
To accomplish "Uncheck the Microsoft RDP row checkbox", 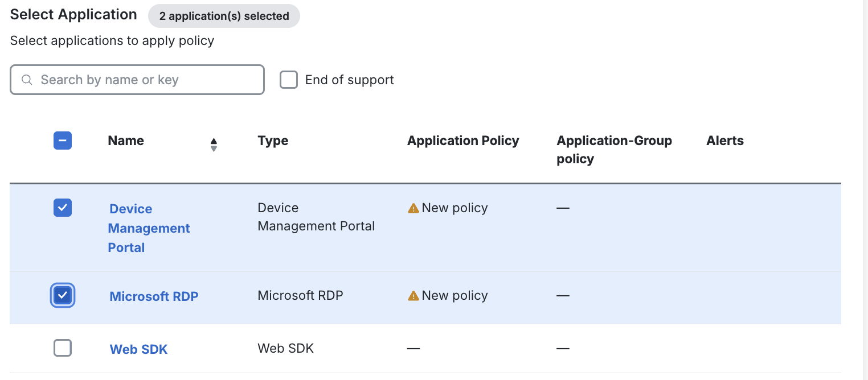I will [62, 295].
